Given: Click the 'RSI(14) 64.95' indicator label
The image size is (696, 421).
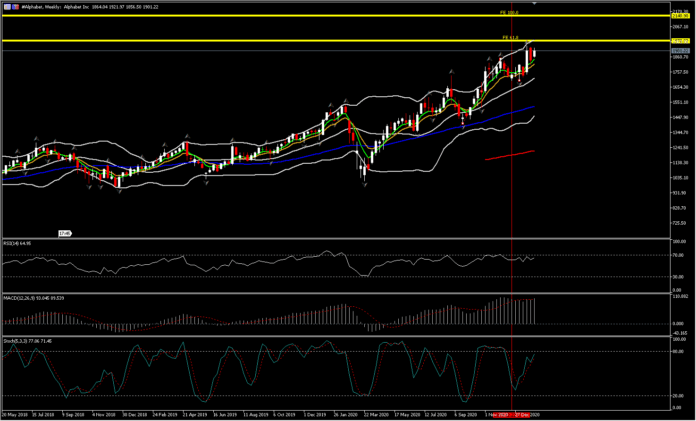Looking at the screenshot, I should tap(16, 243).
